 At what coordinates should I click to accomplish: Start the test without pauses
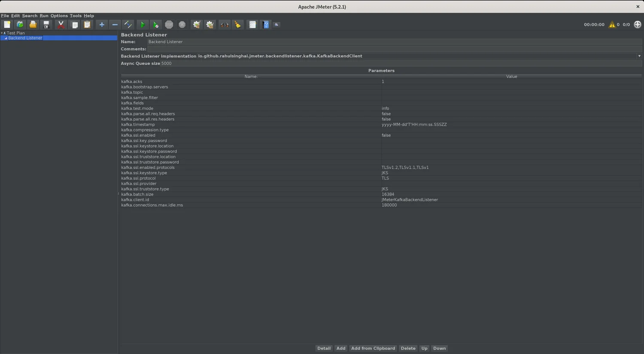pyautogui.click(x=155, y=24)
